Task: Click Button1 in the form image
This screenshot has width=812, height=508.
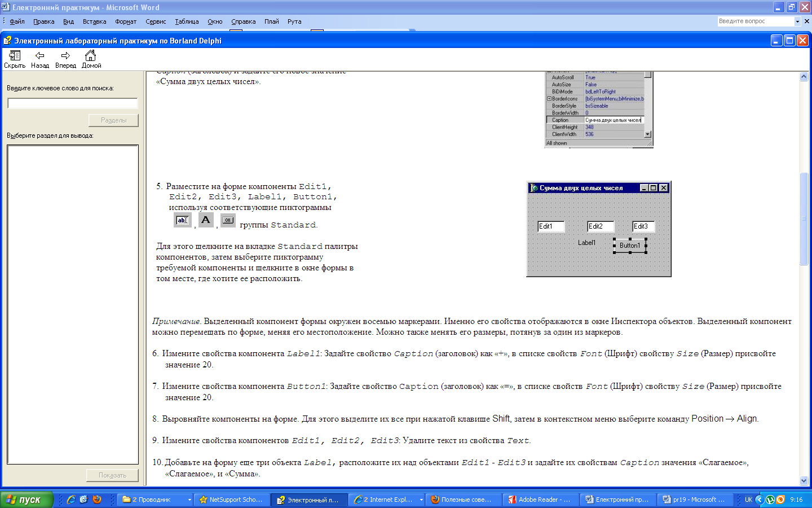Action: 630,246
